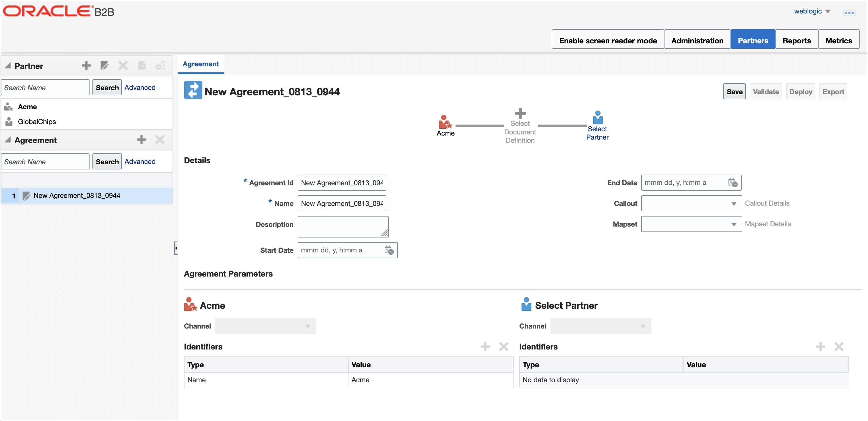Add a new partner with plus icon
The width and height of the screenshot is (868, 421).
(86, 65)
